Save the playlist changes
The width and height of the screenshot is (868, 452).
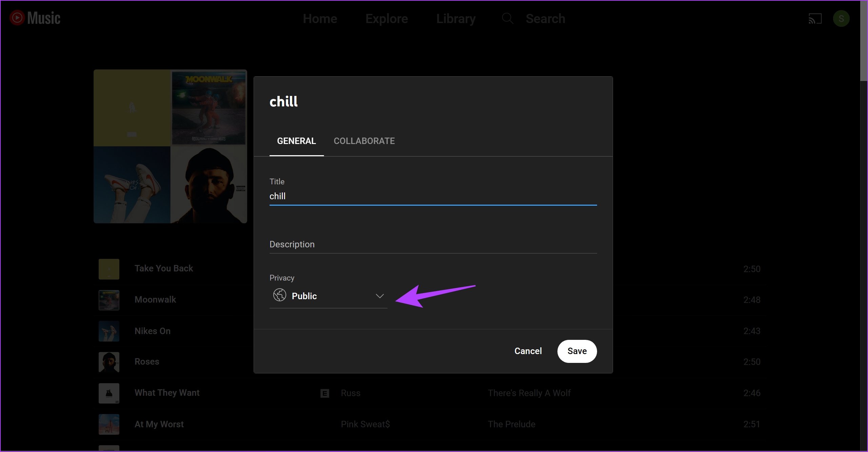577,351
